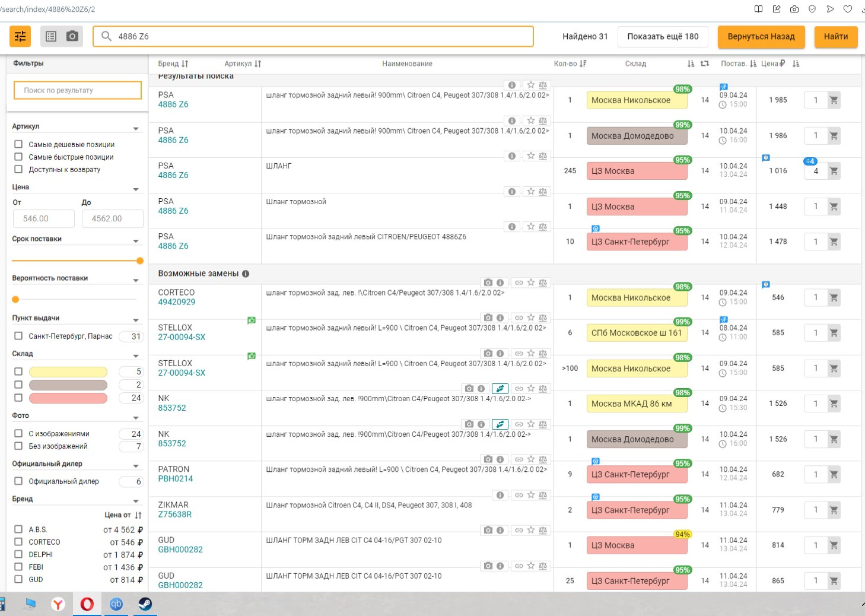865x616 pixels.
Task: Open camera photo search icon
Action: pyautogui.click(x=72, y=36)
